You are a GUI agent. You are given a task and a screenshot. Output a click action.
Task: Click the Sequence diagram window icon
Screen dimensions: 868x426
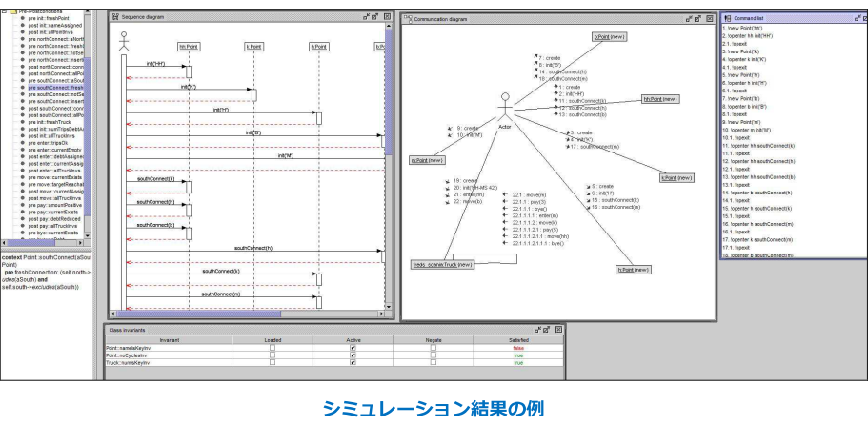pyautogui.click(x=115, y=17)
